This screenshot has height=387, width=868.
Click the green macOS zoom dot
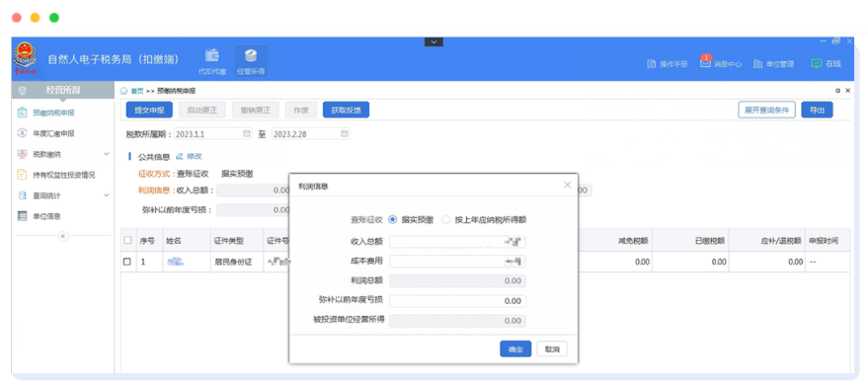pyautogui.click(x=53, y=18)
